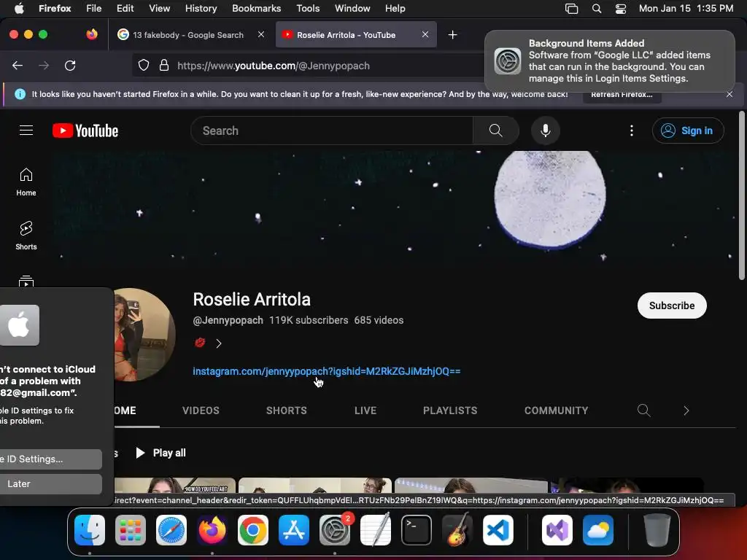Go to YouTube home via logo

(x=85, y=131)
